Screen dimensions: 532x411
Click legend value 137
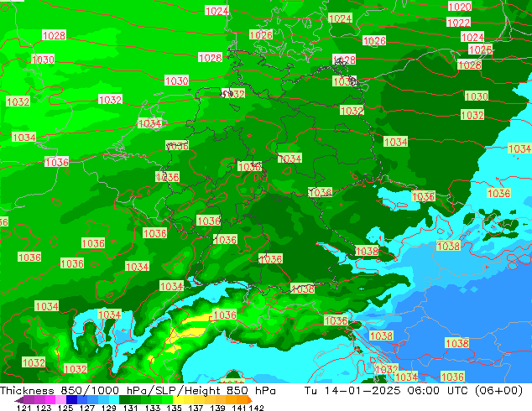coord(196,408)
